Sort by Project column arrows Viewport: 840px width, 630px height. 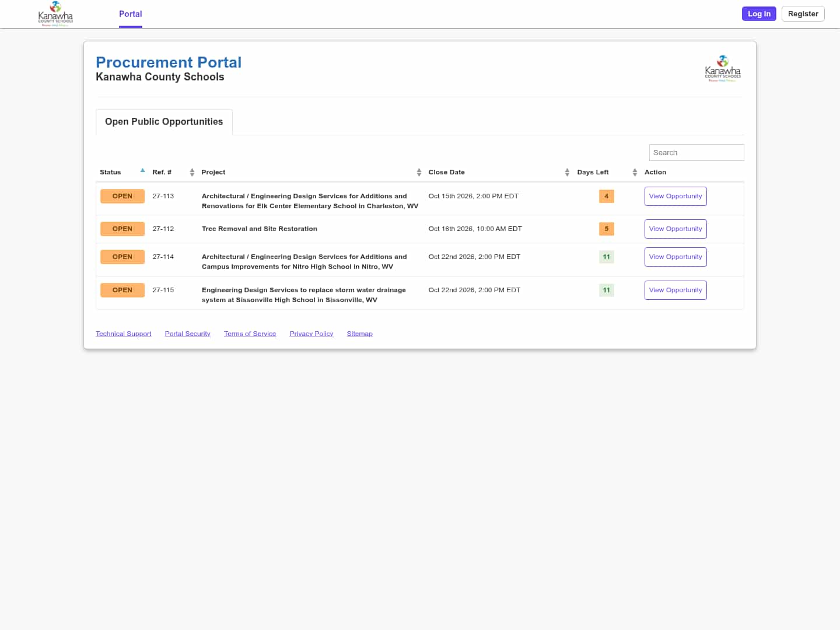pos(419,172)
